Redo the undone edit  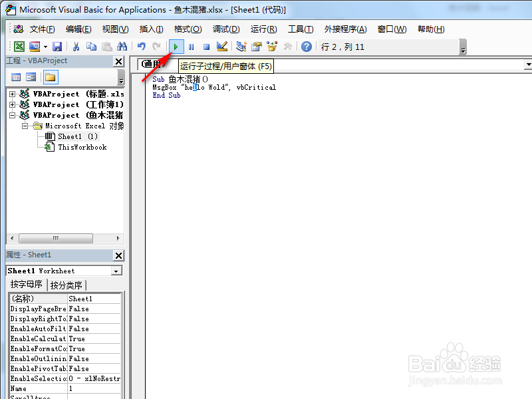[x=156, y=47]
